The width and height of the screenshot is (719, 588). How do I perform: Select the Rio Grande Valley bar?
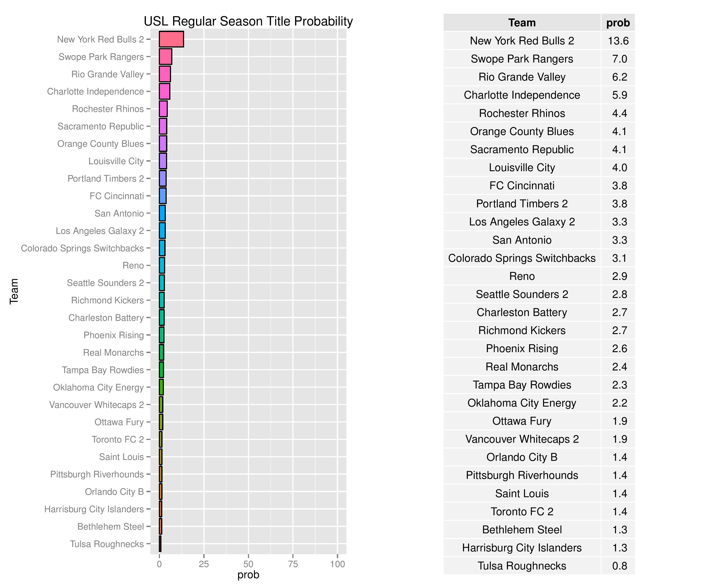pos(165,74)
